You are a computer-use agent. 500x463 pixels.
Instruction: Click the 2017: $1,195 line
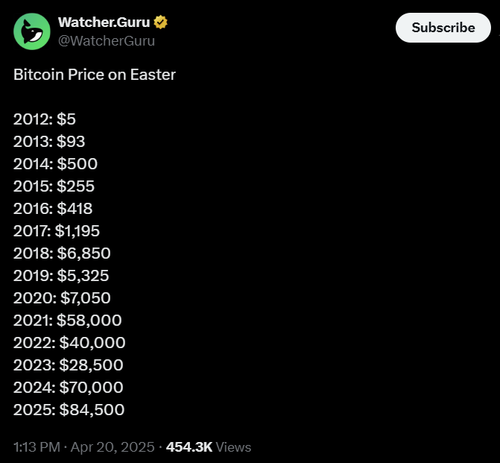[57, 231]
